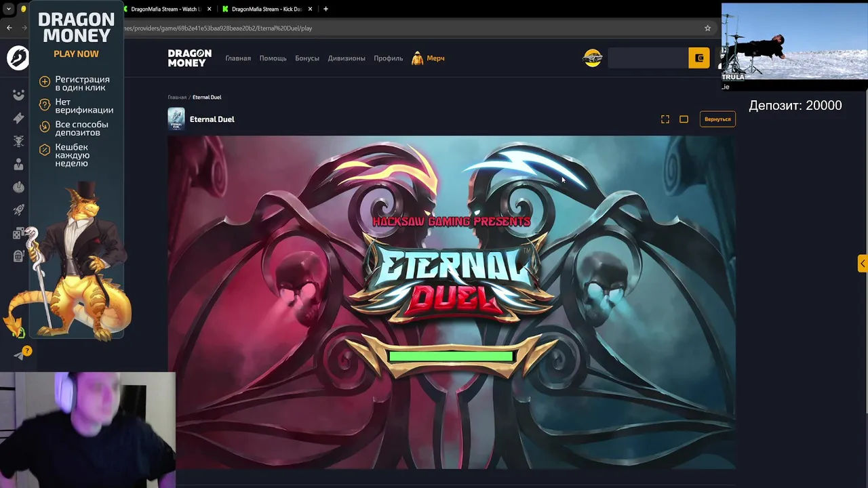Click the Eternal Duel game title logo
The height and width of the screenshot is (488, 868).
(452, 279)
